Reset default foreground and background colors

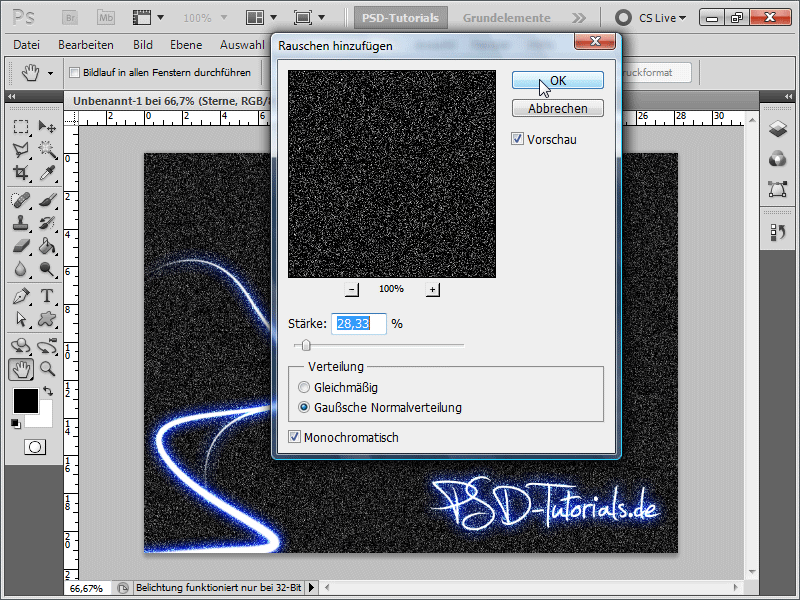[x=16, y=423]
